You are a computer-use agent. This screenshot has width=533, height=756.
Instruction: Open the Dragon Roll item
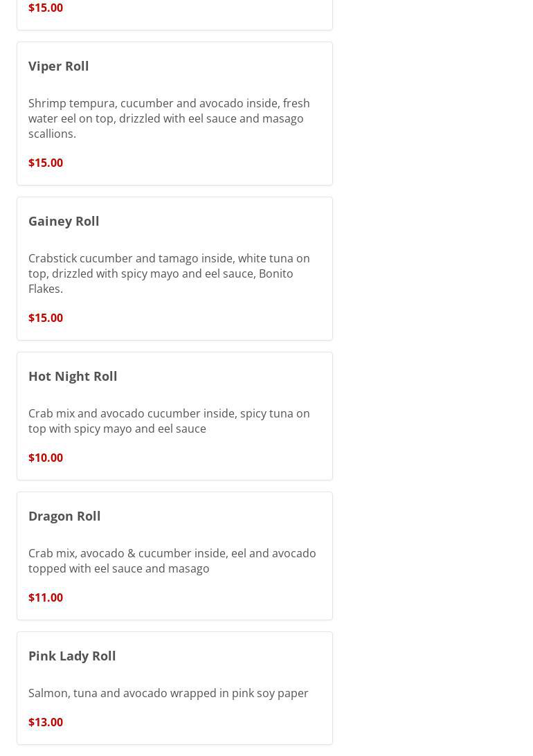pos(64,516)
